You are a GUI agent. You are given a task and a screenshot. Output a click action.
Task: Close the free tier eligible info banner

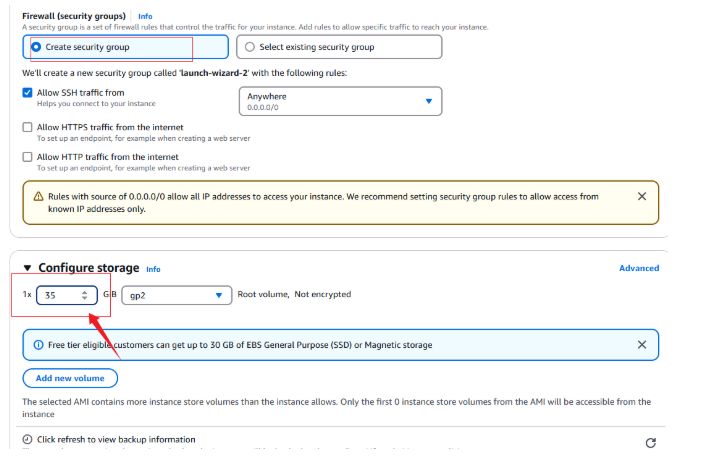coord(642,345)
